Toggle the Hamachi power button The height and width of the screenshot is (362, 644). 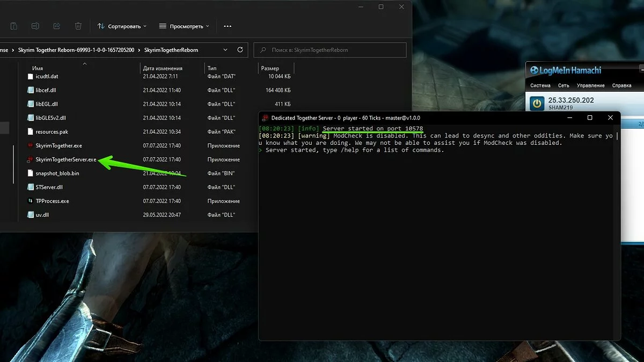537,103
